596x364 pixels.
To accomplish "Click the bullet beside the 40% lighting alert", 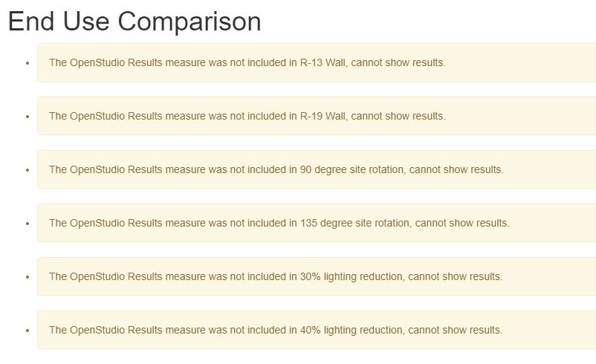I will coord(27,331).
